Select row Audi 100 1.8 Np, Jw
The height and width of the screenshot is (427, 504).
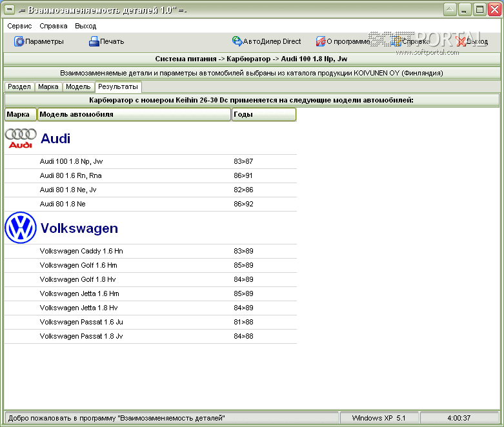[x=150, y=162]
